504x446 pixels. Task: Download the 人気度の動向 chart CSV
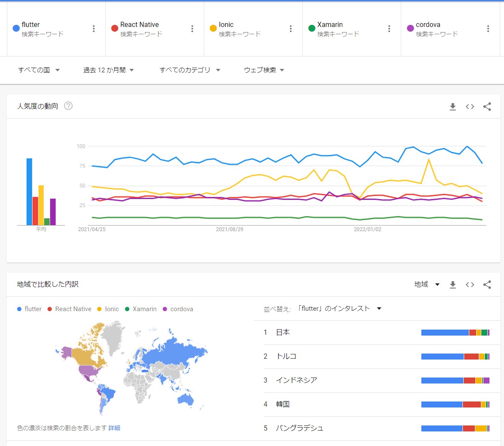tap(453, 107)
